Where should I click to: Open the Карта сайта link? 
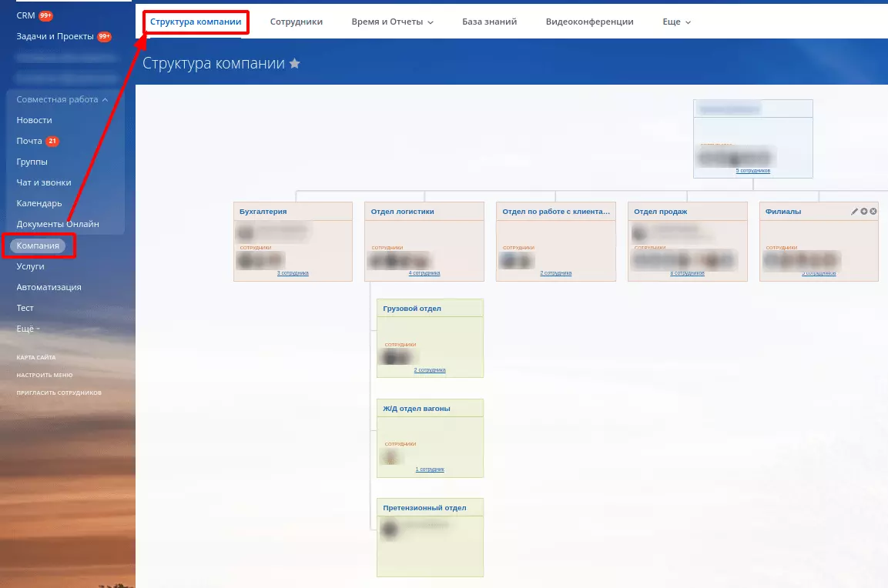[x=35, y=358]
